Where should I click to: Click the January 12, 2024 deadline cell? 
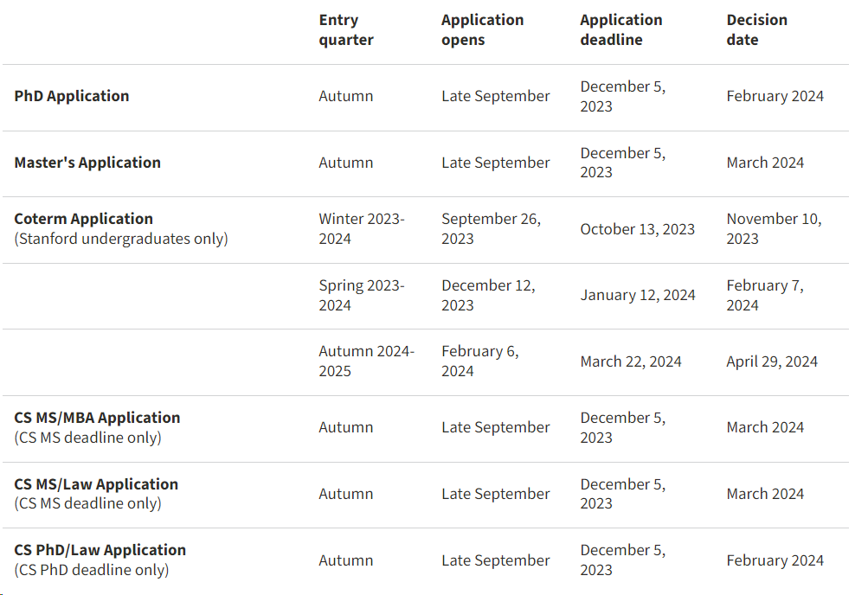(638, 295)
